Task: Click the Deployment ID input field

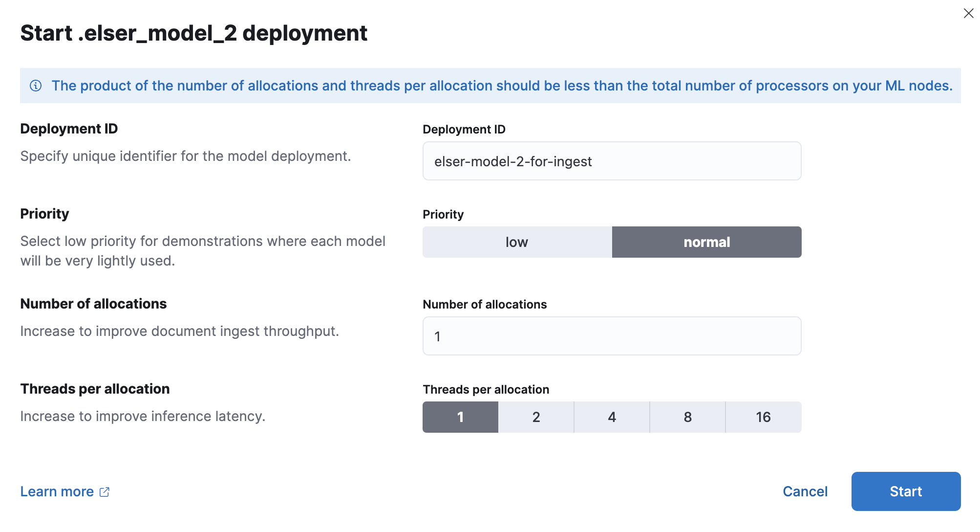Action: coord(611,161)
